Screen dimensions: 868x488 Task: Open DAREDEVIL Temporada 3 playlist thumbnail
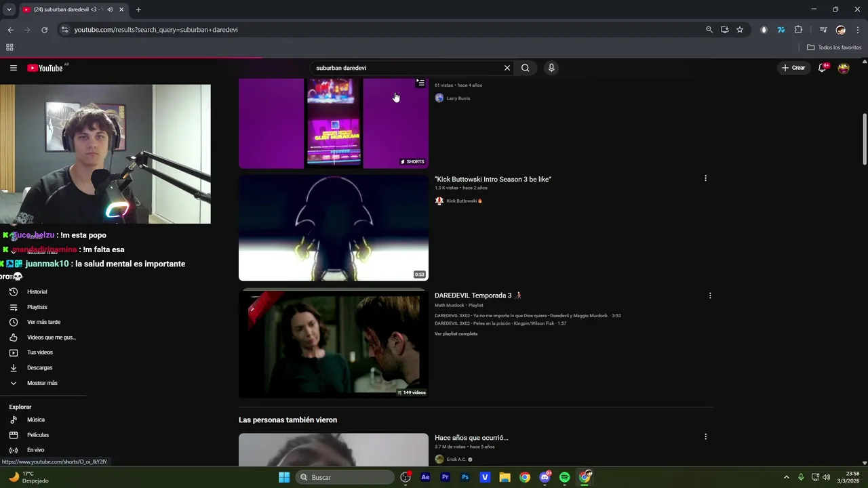click(x=334, y=344)
